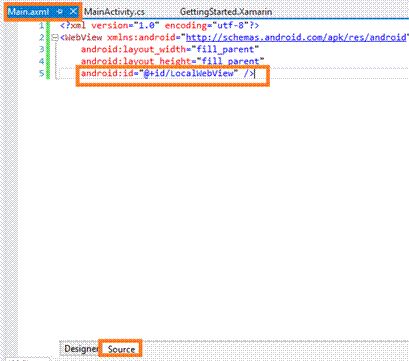Click the android:layout_width attribute
Screen dimensions: 409x361
(170, 49)
